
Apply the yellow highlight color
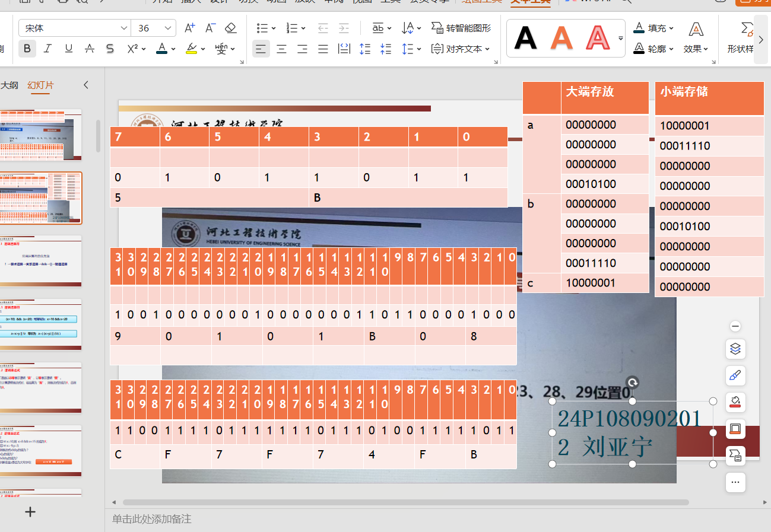point(191,49)
